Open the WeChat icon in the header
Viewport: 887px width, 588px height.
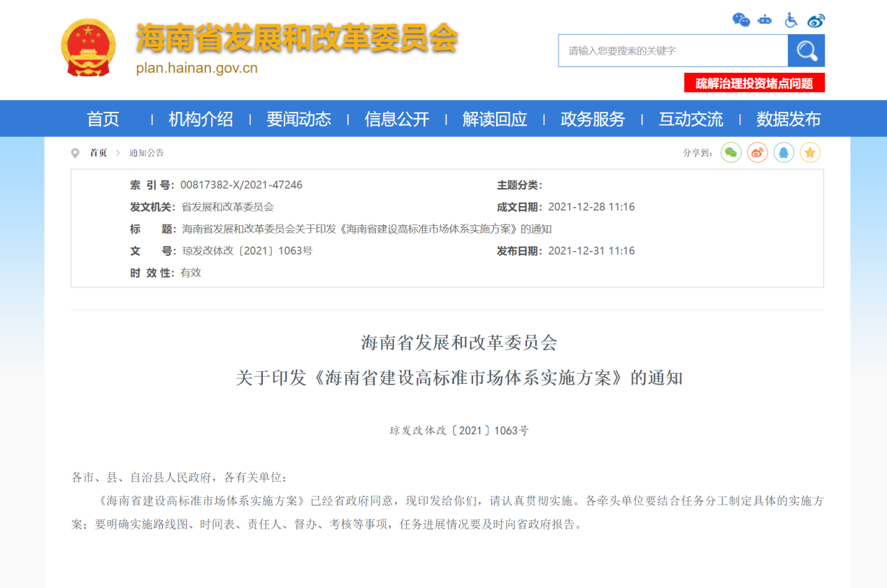point(741,20)
